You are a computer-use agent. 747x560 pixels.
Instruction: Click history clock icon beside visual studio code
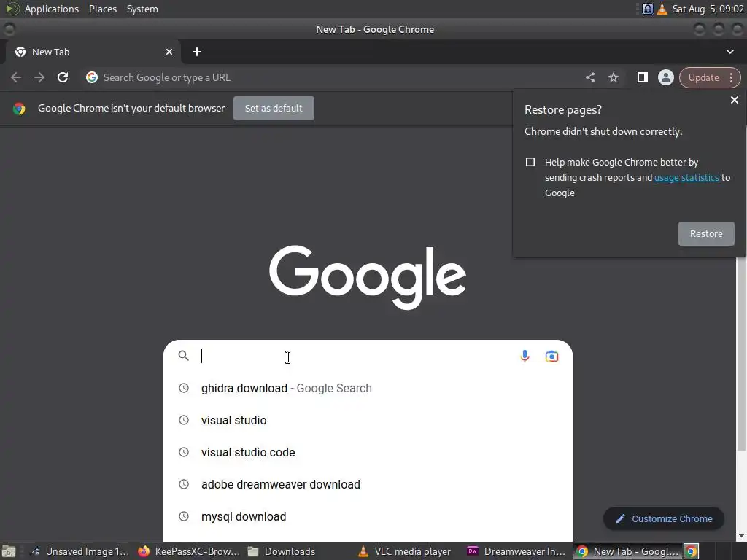(x=183, y=452)
